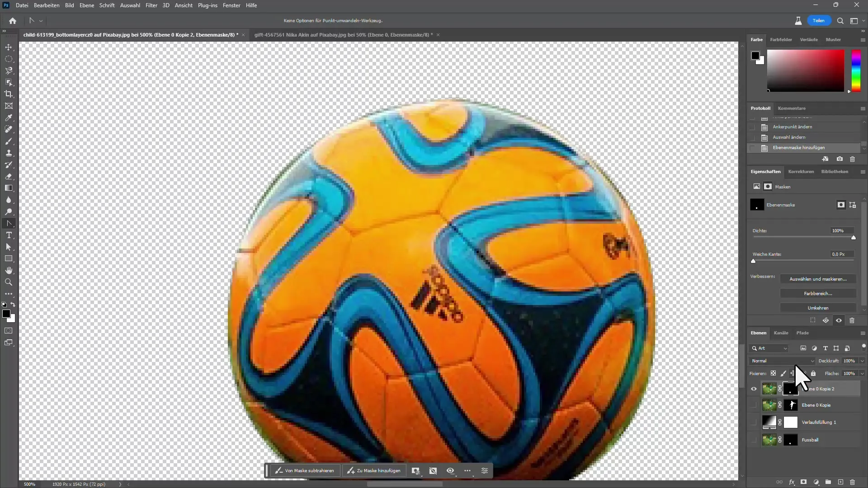Toggle Quick Mask mode icon
This screenshot has height=488, width=868.
point(9,331)
